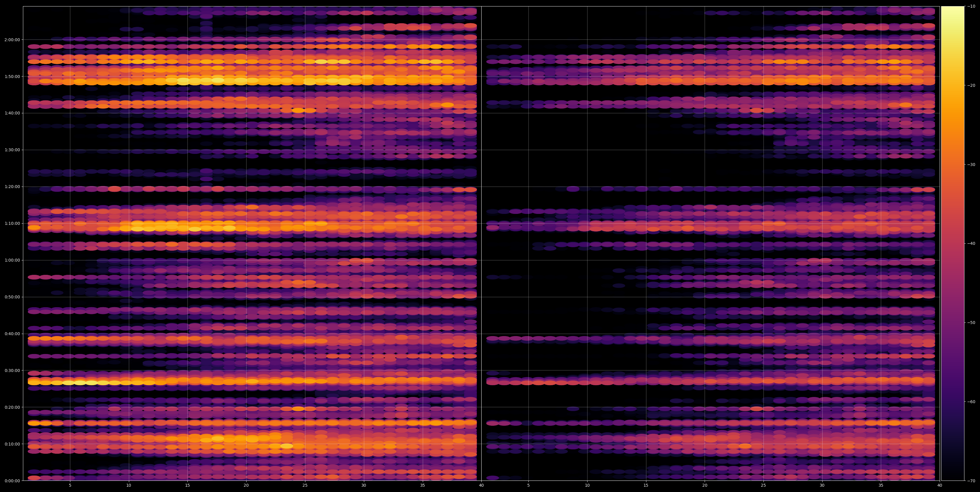Click the 0:40:00 y-axis tick label
The image size is (980, 492).
(x=12, y=334)
